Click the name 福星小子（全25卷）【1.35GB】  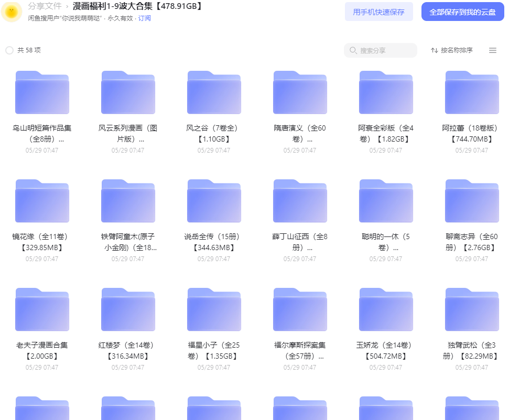tap(214, 350)
